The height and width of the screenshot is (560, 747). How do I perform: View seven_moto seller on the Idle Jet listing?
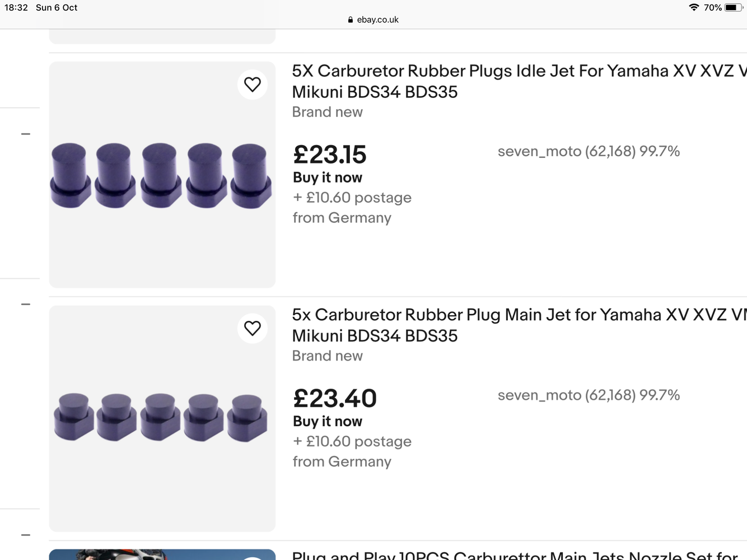pos(540,151)
